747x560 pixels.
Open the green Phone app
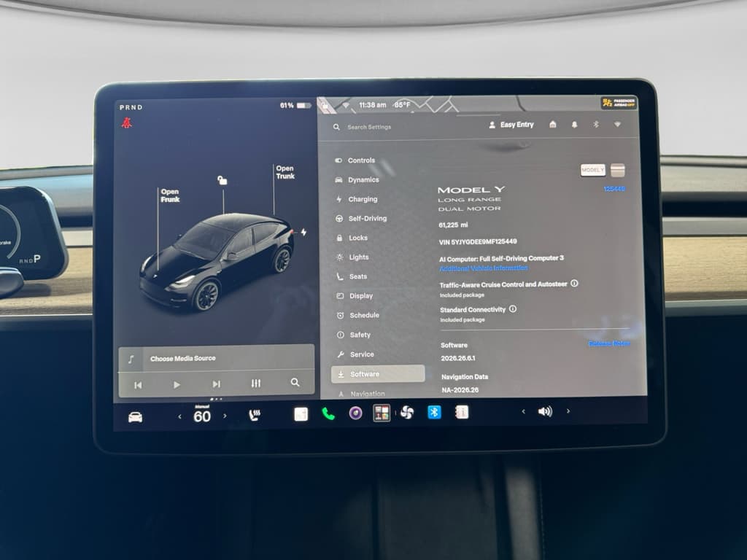[328, 414]
